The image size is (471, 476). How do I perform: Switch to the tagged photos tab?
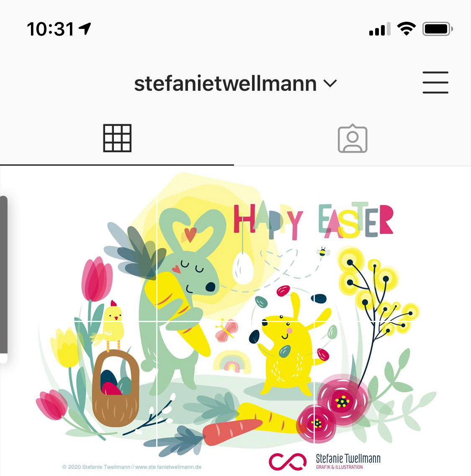pos(353,138)
